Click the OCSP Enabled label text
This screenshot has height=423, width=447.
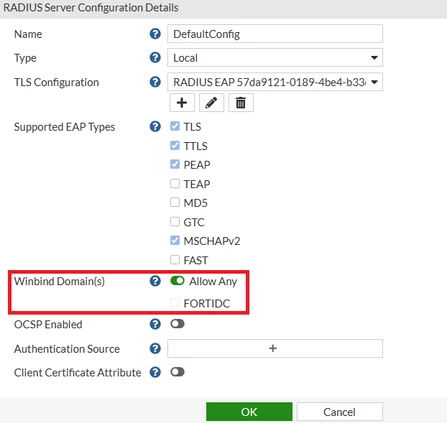[x=48, y=324]
